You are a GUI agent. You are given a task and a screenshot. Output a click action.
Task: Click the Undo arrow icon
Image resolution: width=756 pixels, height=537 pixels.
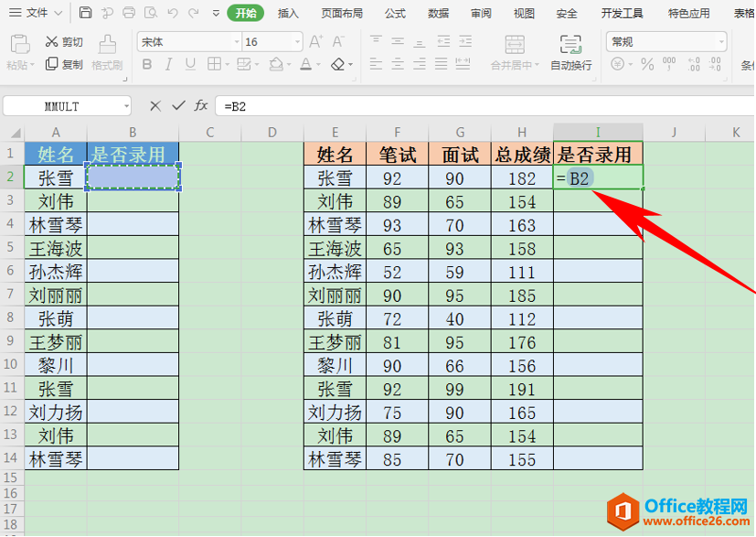point(172,13)
